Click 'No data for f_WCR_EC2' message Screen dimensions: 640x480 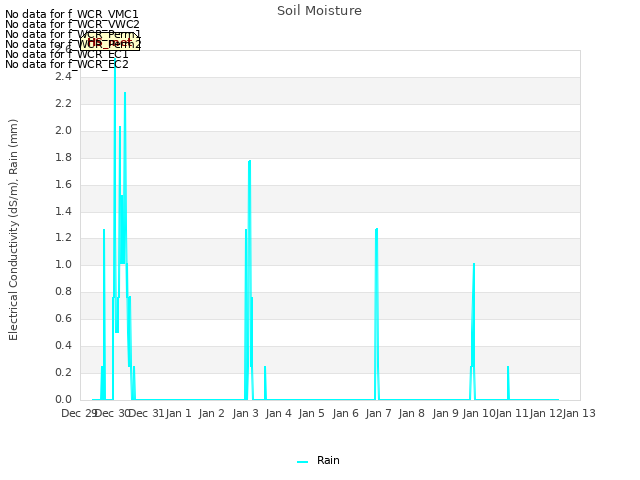[67, 64]
